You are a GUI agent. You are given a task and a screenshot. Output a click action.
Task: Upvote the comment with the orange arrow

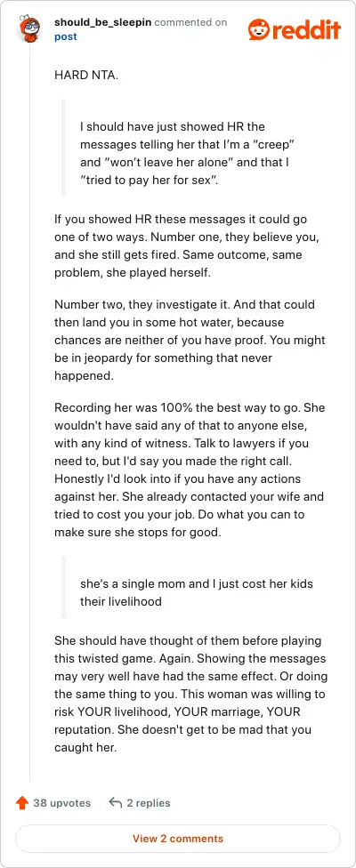tap(22, 803)
